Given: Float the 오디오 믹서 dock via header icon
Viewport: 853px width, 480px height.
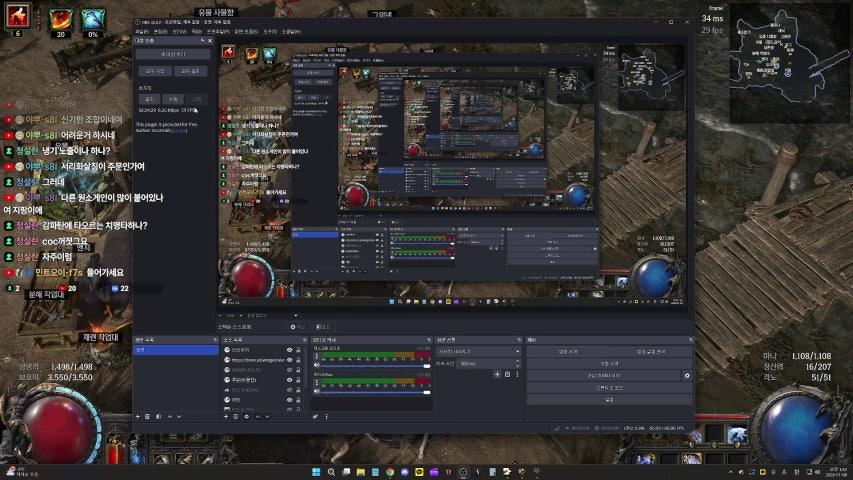Looking at the screenshot, I should click(429, 340).
